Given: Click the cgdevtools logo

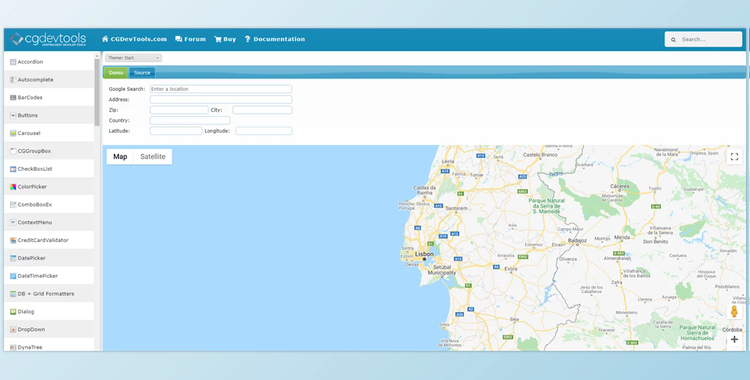Looking at the screenshot, I should (x=48, y=39).
